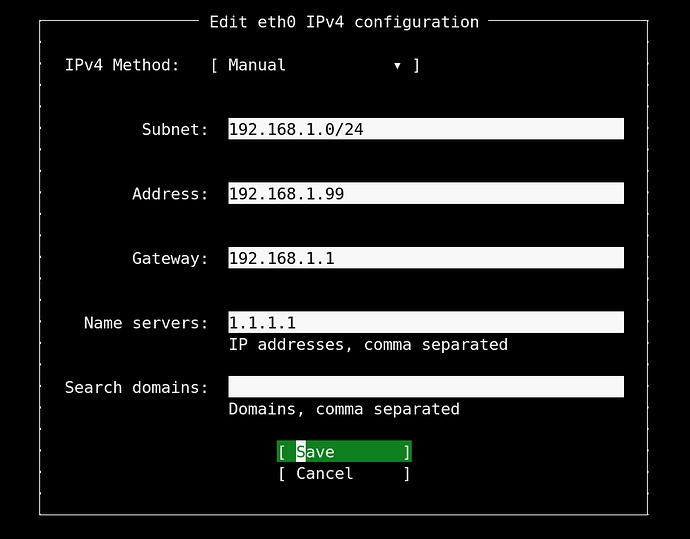This screenshot has width=690, height=539.
Task: Click into the Name servers field
Action: coord(426,322)
